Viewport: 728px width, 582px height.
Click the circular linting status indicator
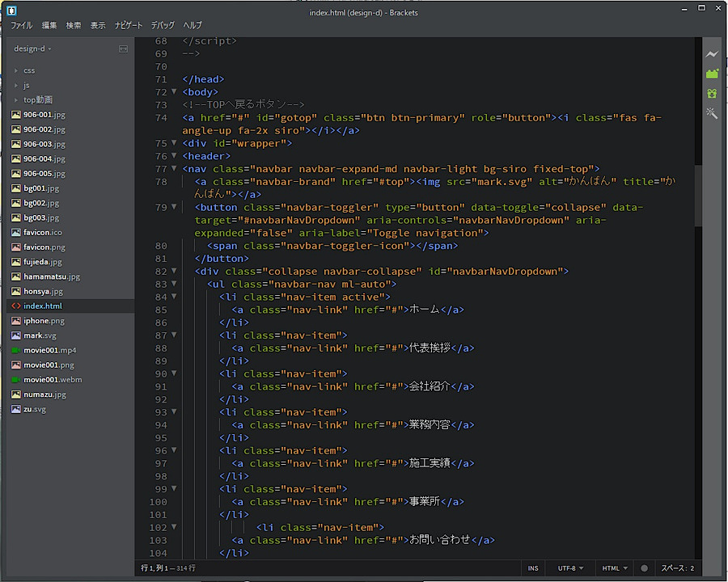click(x=644, y=568)
